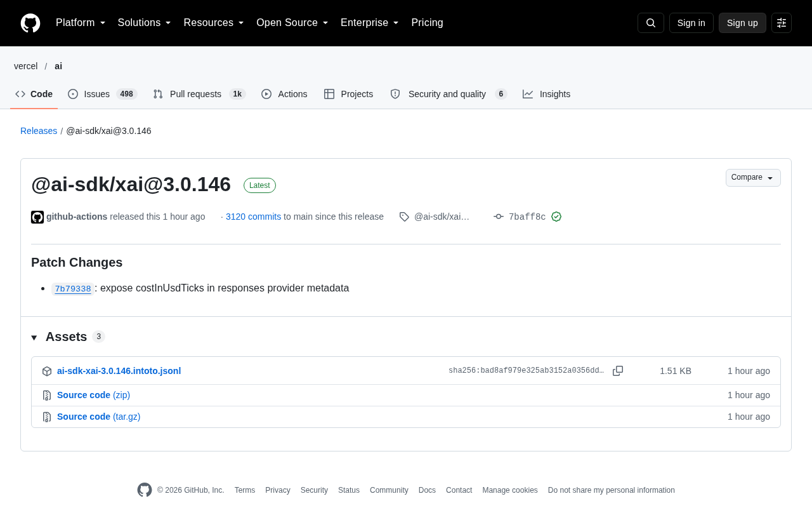The width and height of the screenshot is (812, 508).
Task: Open the footer Terms link
Action: pyautogui.click(x=245, y=490)
